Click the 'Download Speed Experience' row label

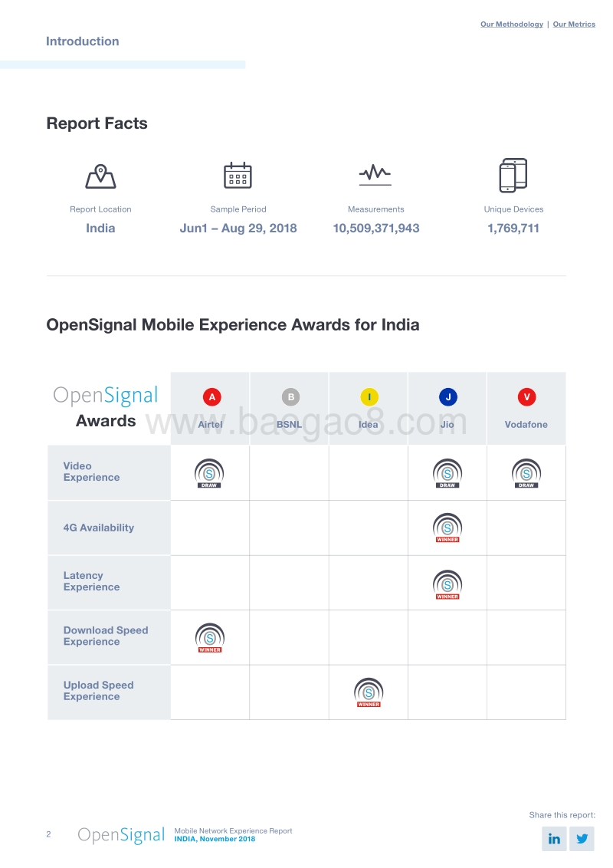(106, 636)
